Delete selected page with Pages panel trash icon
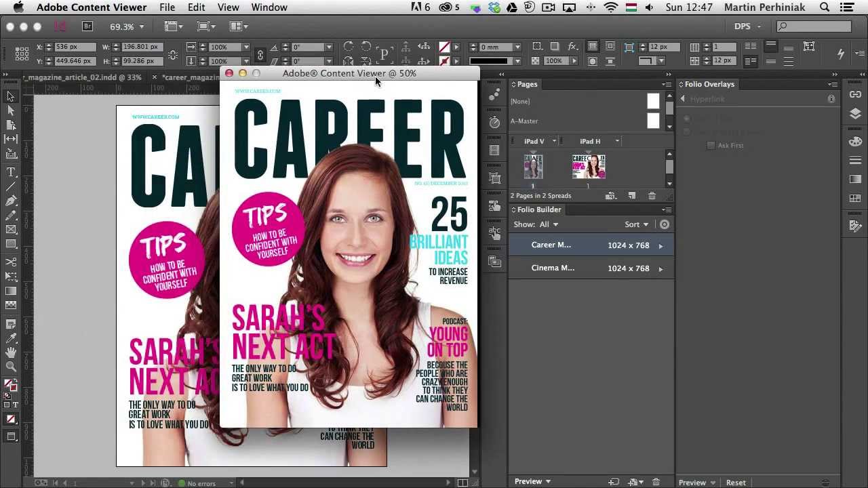Viewport: 868px width, 488px height. point(652,196)
